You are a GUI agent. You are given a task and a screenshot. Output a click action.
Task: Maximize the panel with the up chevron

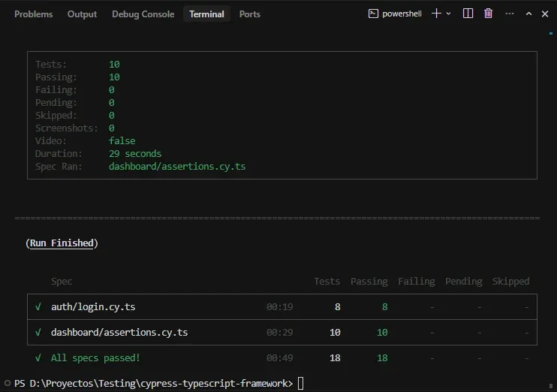pyautogui.click(x=528, y=14)
